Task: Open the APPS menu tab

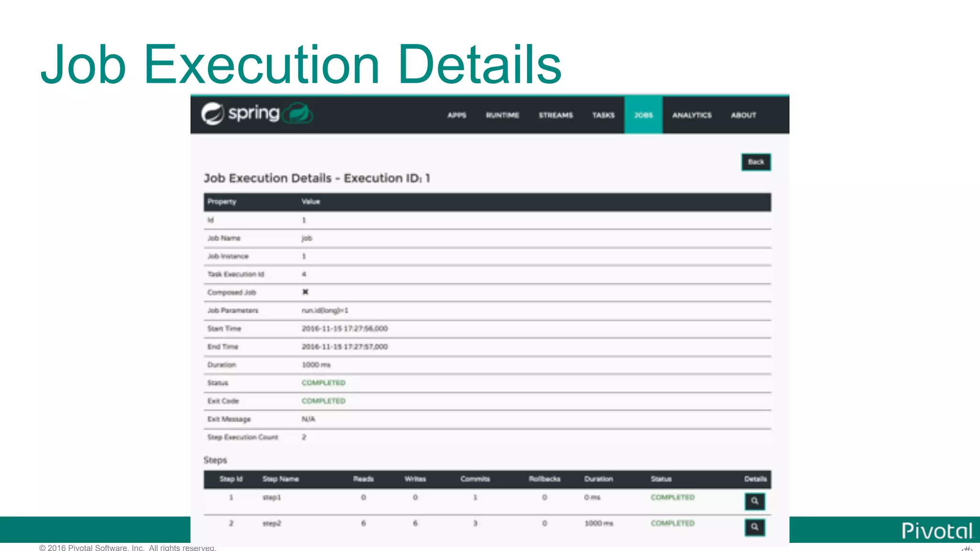Action: point(457,115)
